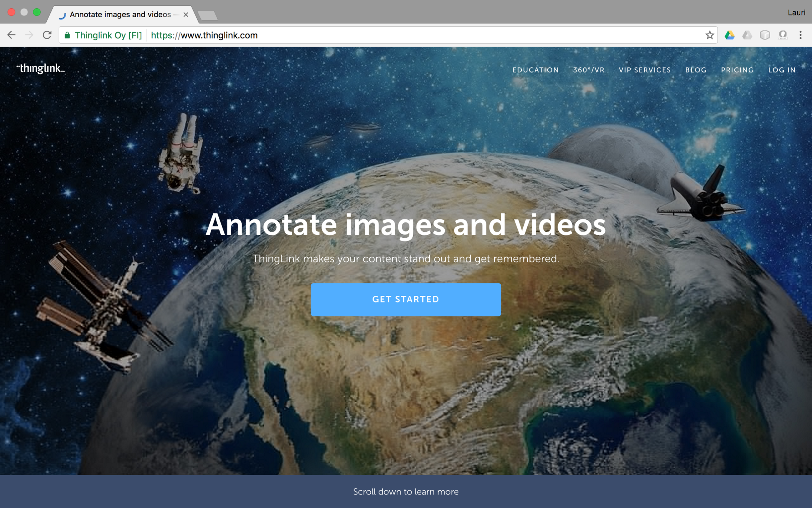Viewport: 812px width, 508px height.
Task: Click the forward navigation arrow
Action: (x=29, y=35)
